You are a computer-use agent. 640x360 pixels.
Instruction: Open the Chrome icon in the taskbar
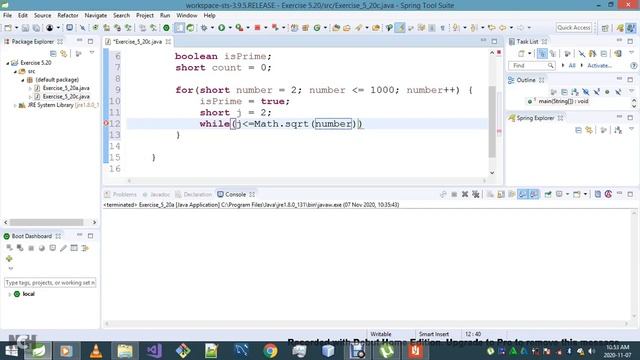(270, 351)
